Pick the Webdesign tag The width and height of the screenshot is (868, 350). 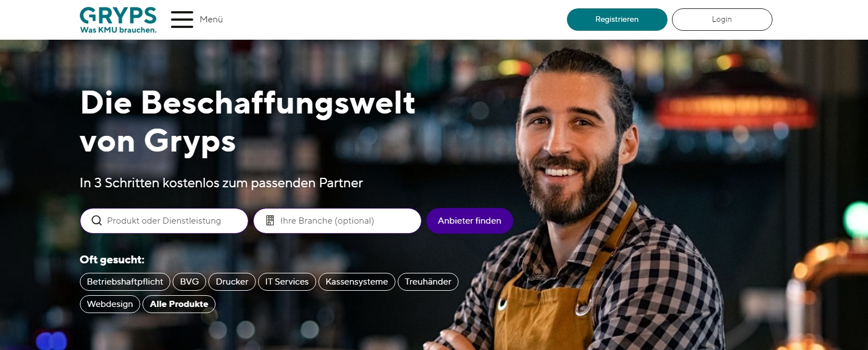(110, 304)
